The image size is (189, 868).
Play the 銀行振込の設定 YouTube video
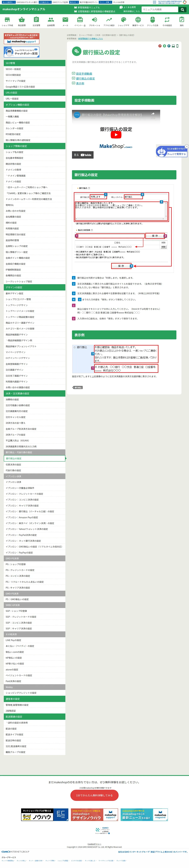tap(116, 134)
